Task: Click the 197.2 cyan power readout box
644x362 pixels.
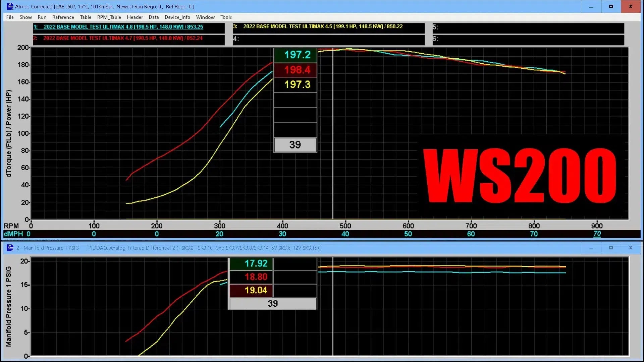Action: [x=296, y=55]
